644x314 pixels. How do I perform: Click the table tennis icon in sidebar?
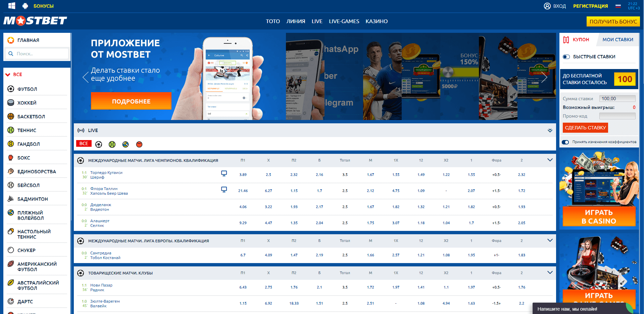point(11,231)
